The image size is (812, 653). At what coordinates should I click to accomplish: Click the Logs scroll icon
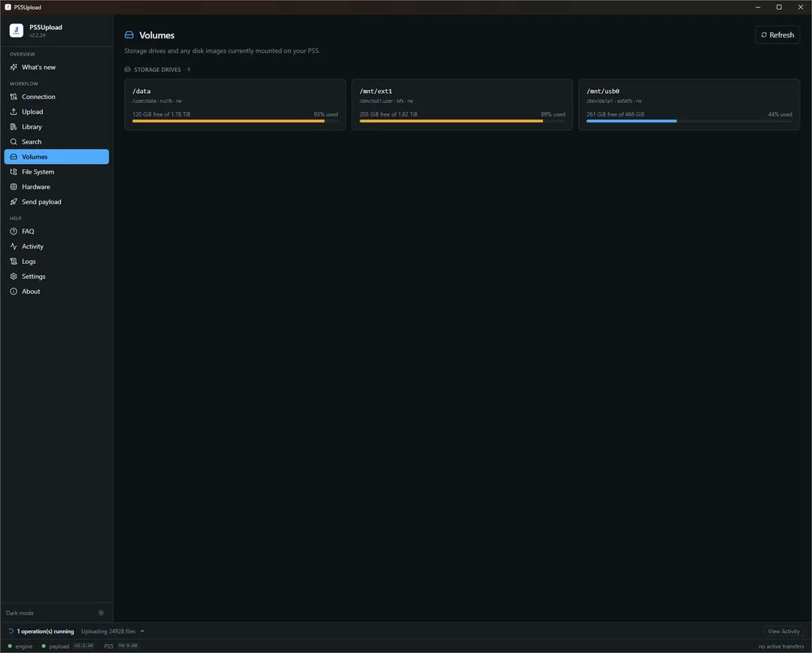pos(14,262)
